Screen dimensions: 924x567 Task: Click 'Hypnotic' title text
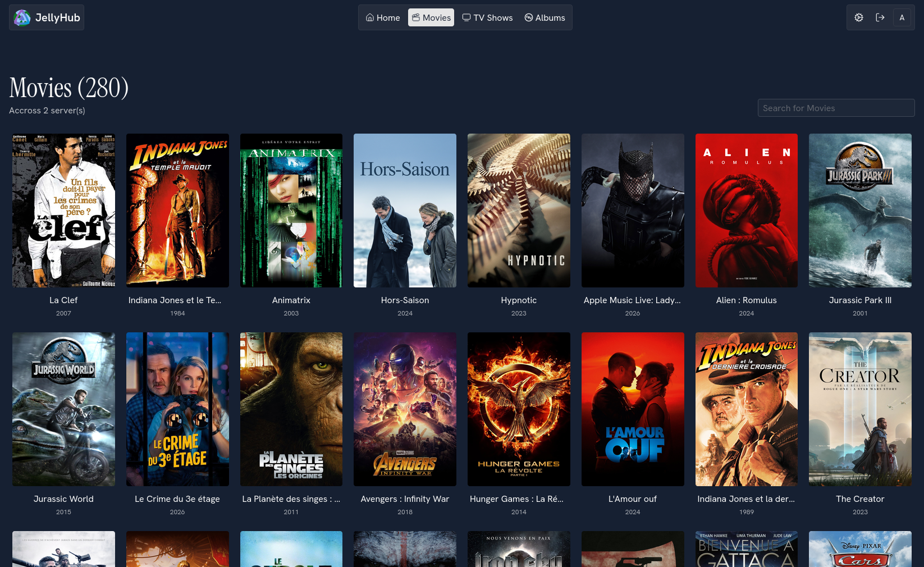(519, 300)
